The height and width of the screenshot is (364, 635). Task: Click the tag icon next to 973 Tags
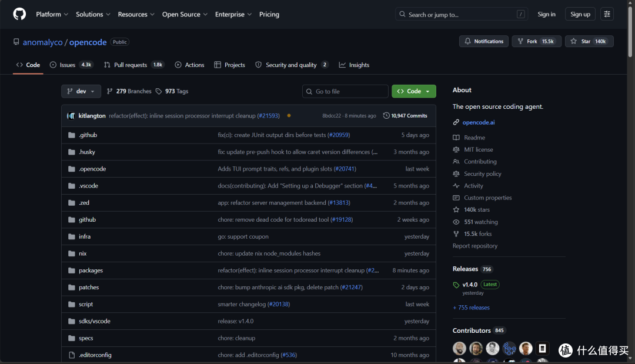[x=159, y=92]
